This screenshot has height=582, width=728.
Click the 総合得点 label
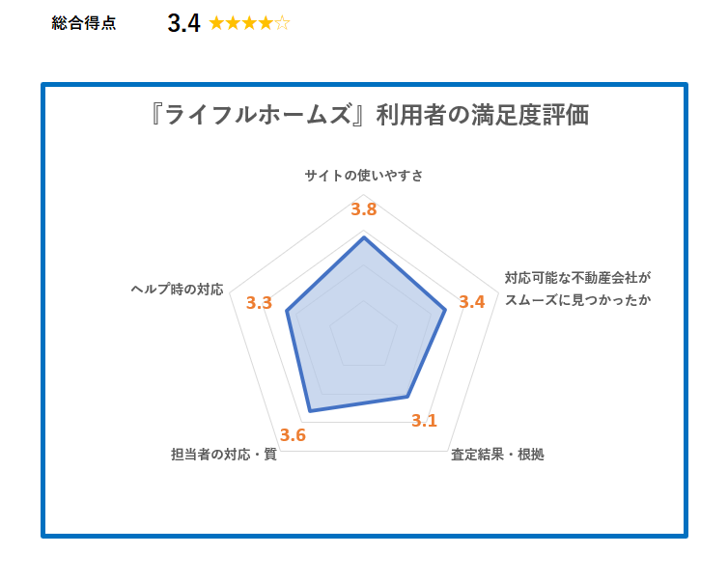[84, 23]
